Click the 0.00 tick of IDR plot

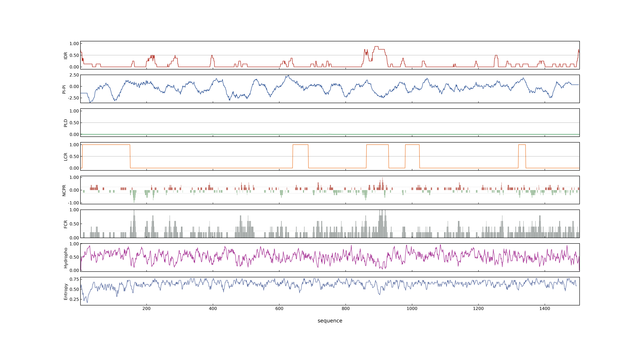(74, 67)
